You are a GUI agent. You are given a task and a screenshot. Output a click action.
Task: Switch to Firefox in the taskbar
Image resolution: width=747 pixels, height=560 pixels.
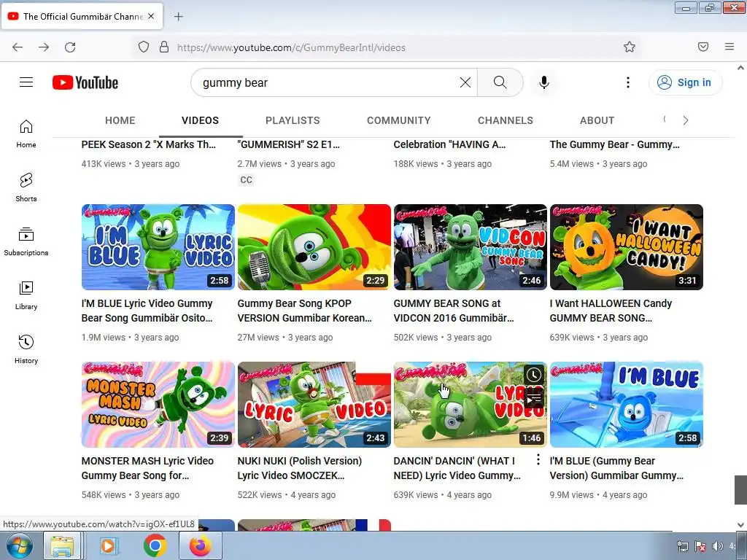200,545
